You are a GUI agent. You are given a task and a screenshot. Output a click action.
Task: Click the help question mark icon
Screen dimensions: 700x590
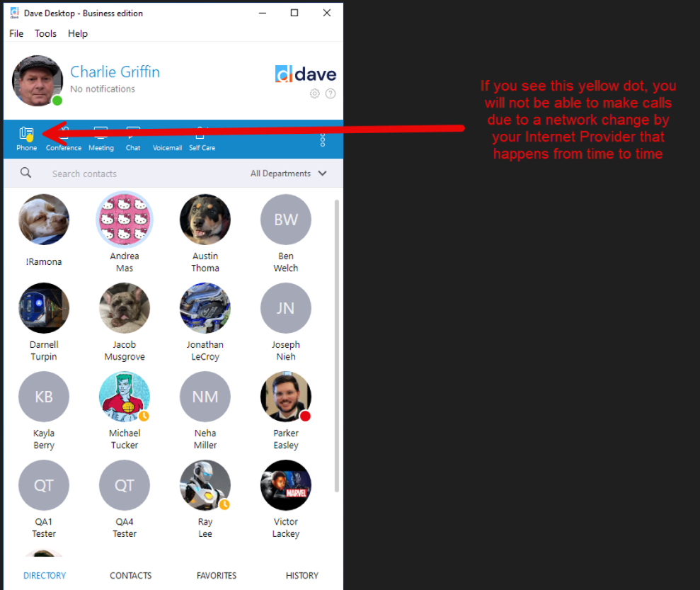click(x=331, y=93)
